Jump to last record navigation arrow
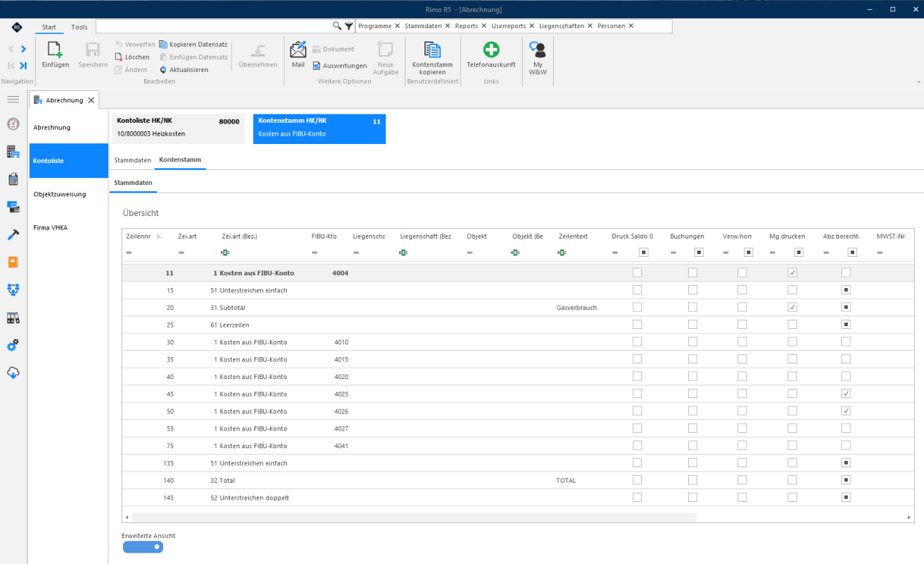The width and height of the screenshot is (924, 564). 23,66
